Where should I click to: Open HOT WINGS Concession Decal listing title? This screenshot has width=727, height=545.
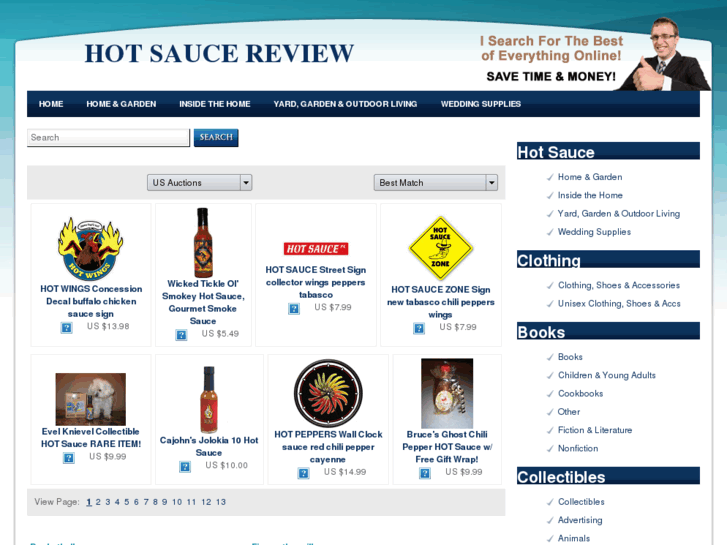tap(91, 301)
